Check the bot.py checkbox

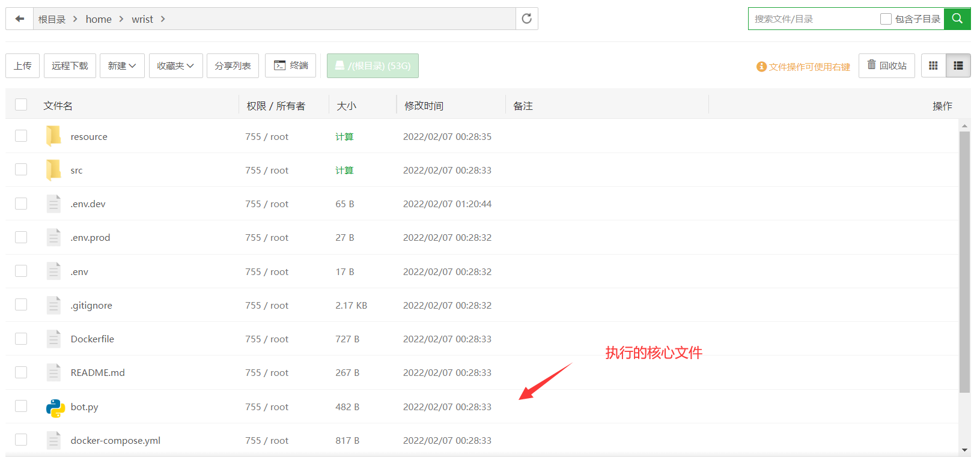pos(21,406)
